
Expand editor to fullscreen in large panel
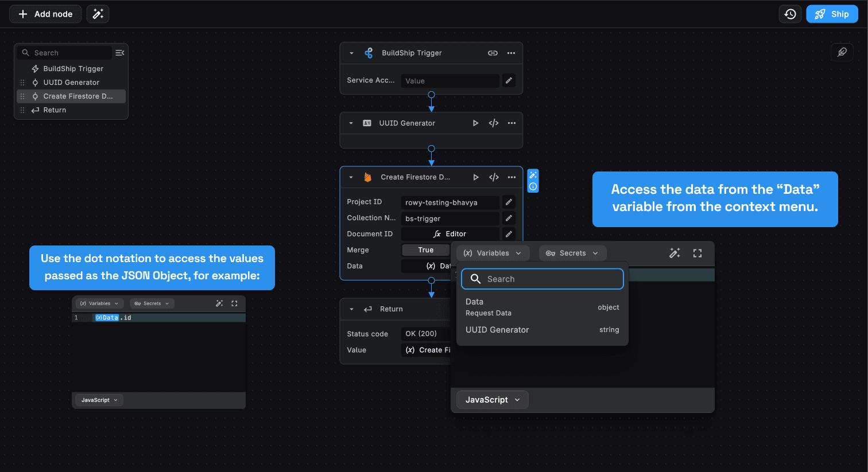pos(697,253)
